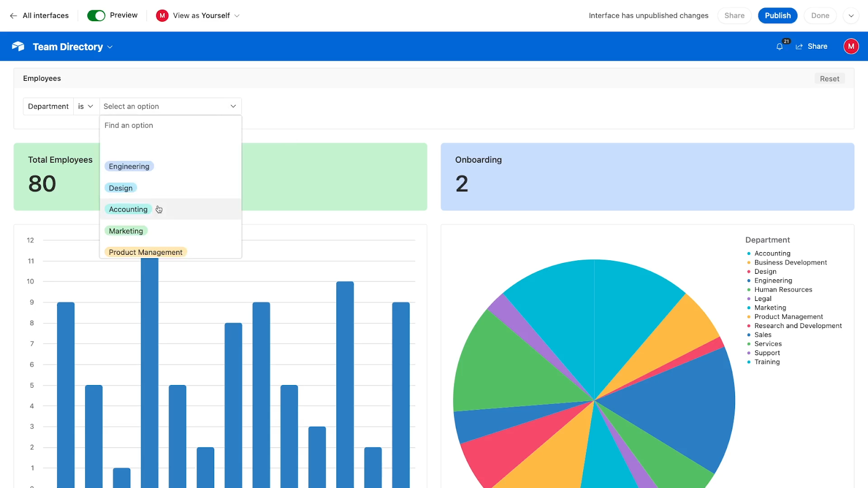This screenshot has width=868, height=488.
Task: Select the Engineering option
Action: [x=129, y=166]
